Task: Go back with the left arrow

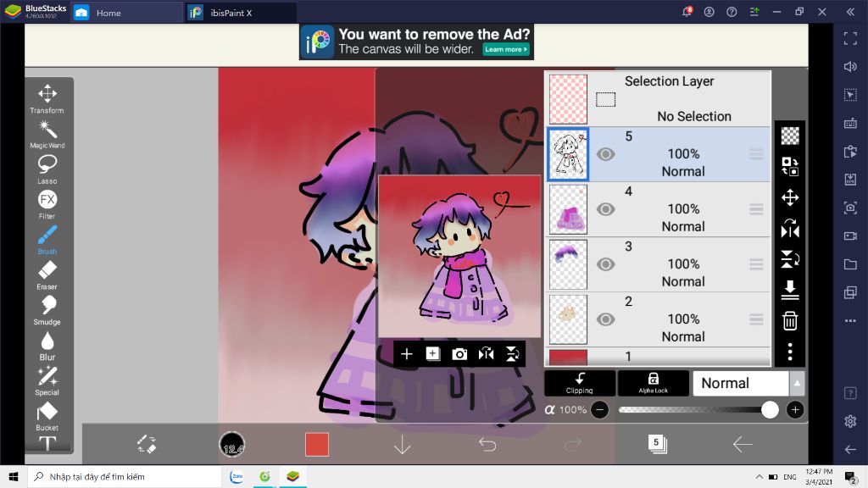Action: coord(743,444)
